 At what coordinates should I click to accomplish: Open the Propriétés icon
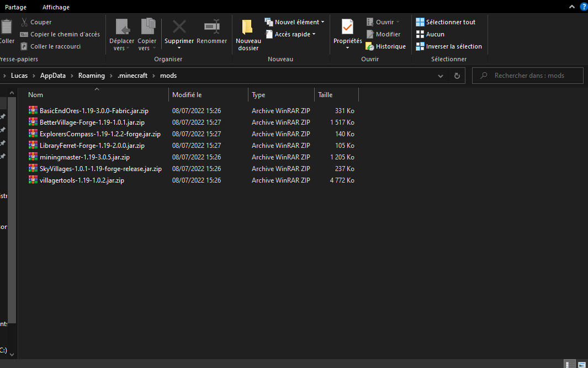[x=347, y=26]
